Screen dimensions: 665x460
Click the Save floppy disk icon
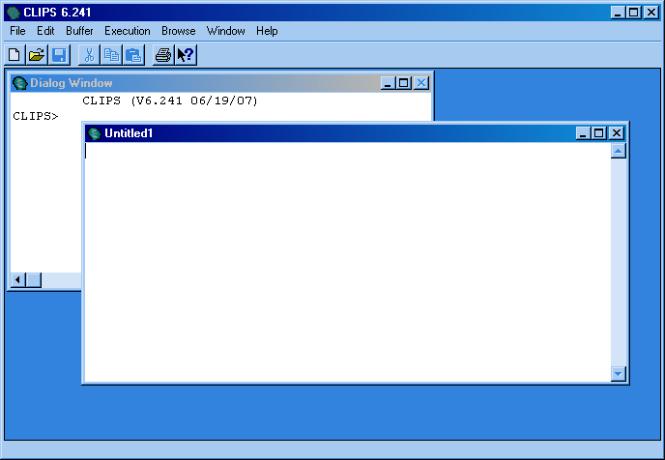(x=59, y=55)
